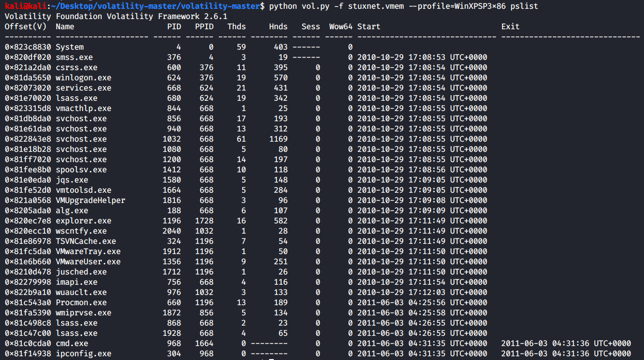Click the Offset(V) column header
The height and width of the screenshot is (360, 644).
click(x=26, y=26)
